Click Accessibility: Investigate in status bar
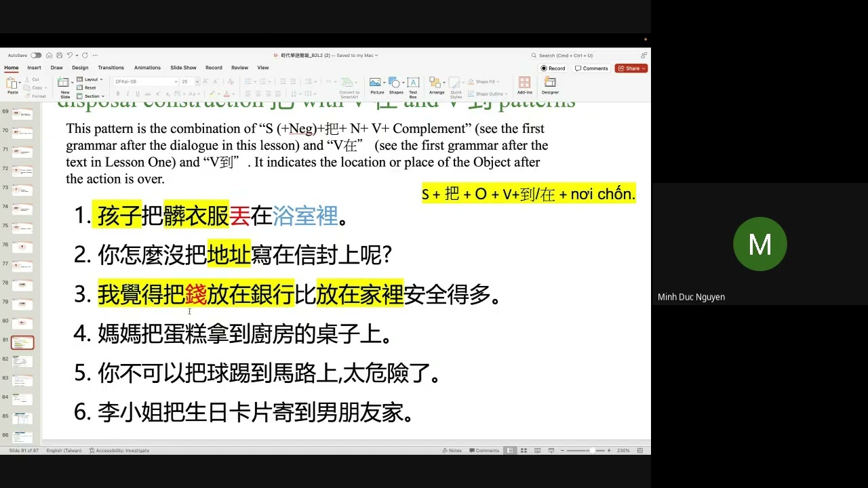The image size is (868, 488). click(119, 451)
